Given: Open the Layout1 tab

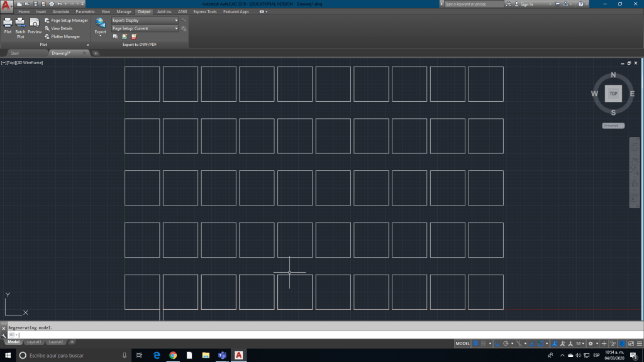Looking at the screenshot, I should 35,342.
